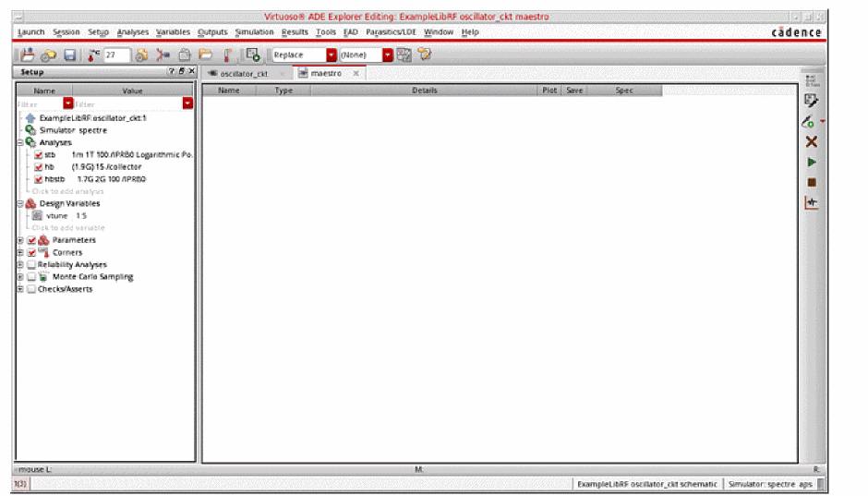Open the Analyses menu
The height and width of the screenshot is (496, 868).
pos(132,32)
